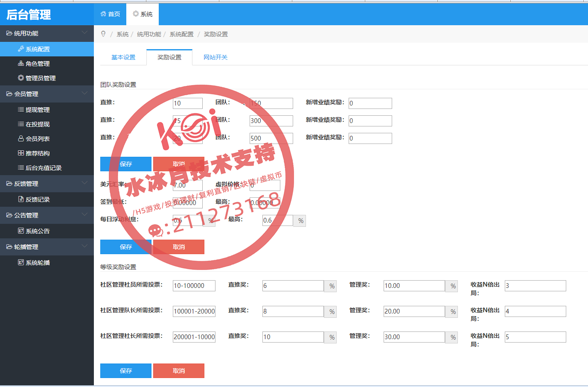
Task: Click 系统 in the breadcrumb
Action: click(x=122, y=34)
